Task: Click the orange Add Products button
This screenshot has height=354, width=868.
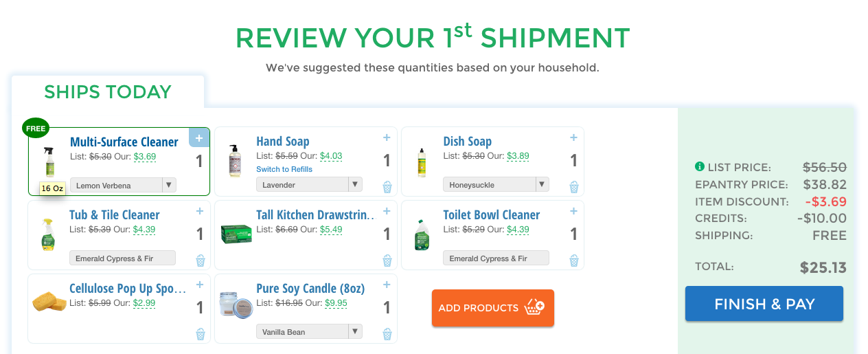Action: click(493, 308)
